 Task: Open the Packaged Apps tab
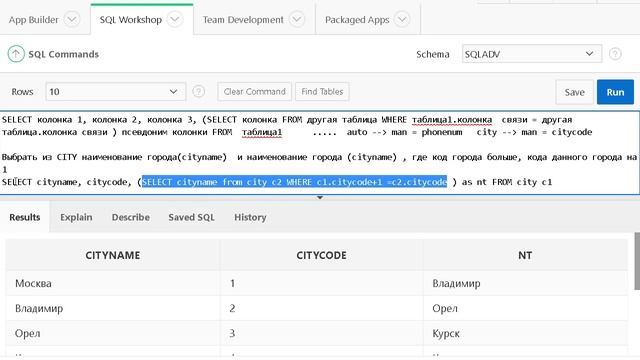[x=357, y=20]
